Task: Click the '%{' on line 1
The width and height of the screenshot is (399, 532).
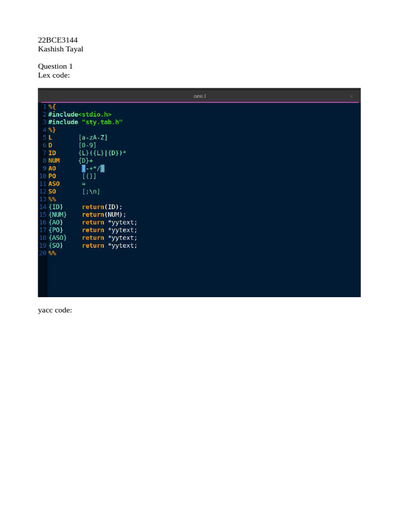Action: point(52,107)
